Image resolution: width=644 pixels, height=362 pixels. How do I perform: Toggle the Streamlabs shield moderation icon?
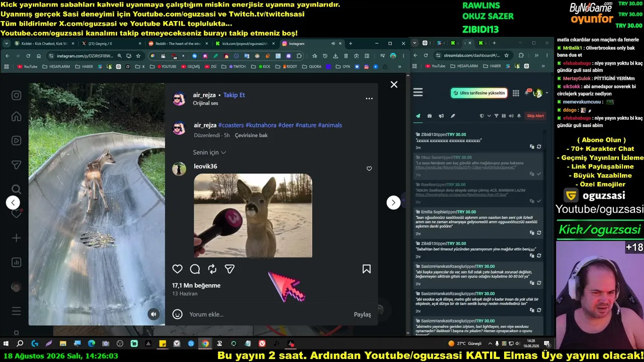tap(481, 116)
